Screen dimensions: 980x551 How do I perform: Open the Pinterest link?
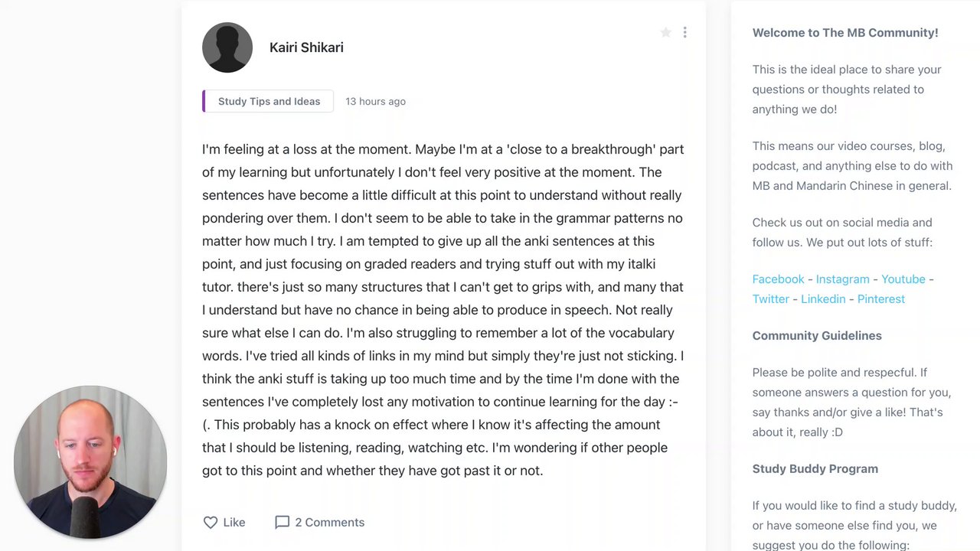point(880,299)
